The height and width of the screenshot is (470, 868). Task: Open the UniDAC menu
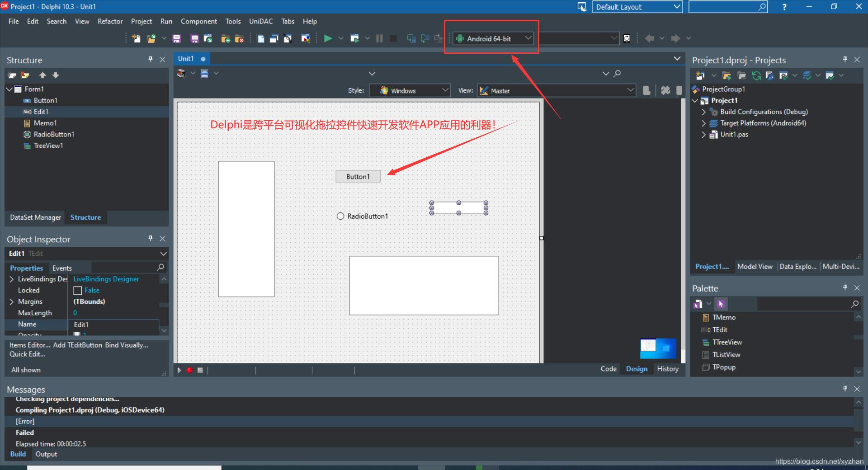coord(261,21)
